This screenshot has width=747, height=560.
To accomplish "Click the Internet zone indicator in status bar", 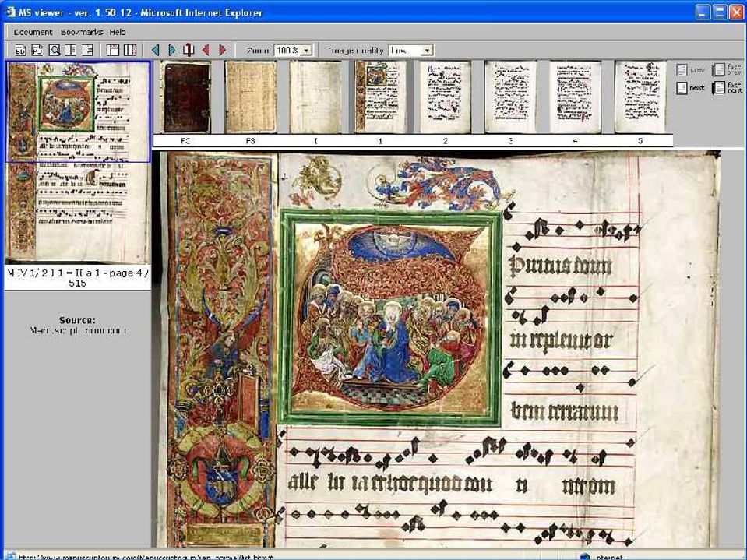I will (602, 556).
